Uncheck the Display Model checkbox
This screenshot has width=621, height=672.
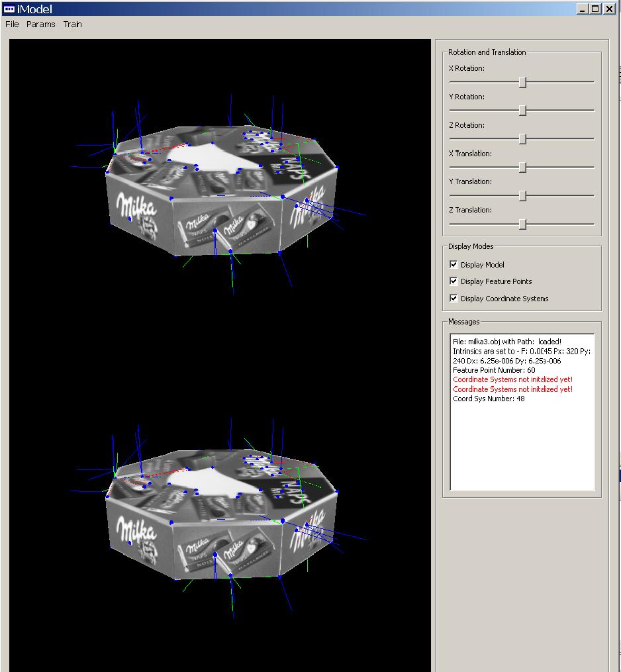454,264
